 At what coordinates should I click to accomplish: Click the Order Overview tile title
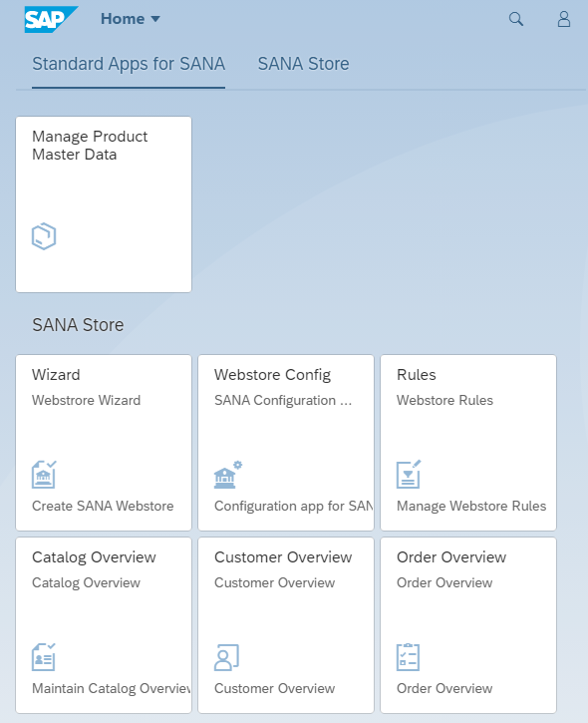pos(451,557)
